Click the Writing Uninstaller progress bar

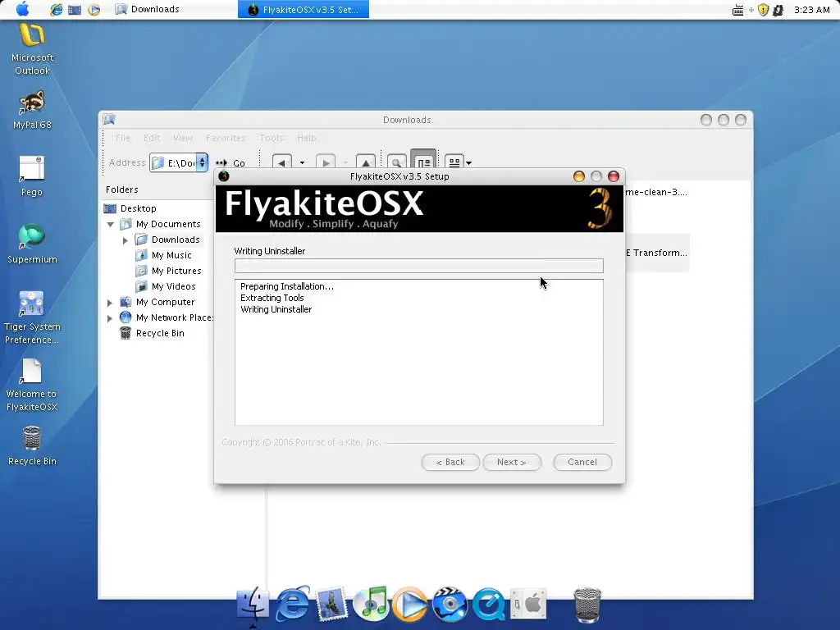(419, 266)
